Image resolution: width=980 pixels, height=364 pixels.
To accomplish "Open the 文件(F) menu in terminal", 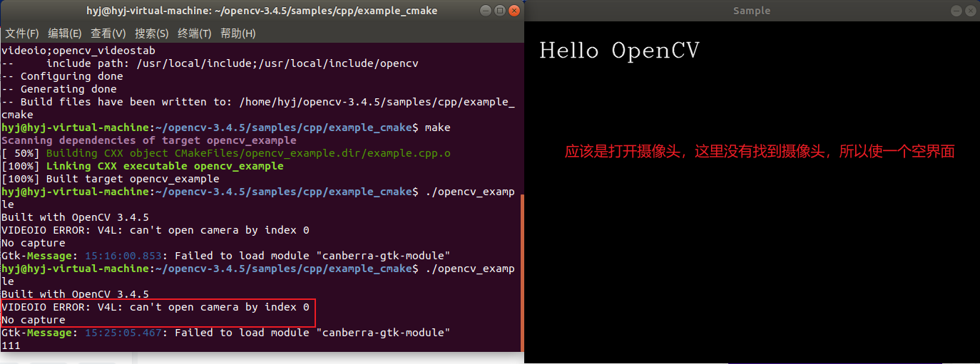I will 22,33.
